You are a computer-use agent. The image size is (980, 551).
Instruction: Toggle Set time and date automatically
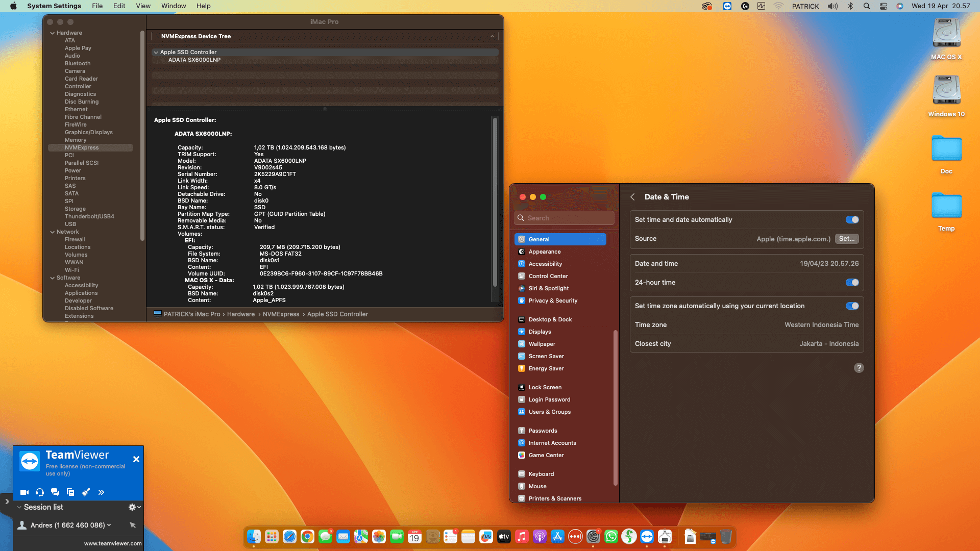tap(852, 220)
